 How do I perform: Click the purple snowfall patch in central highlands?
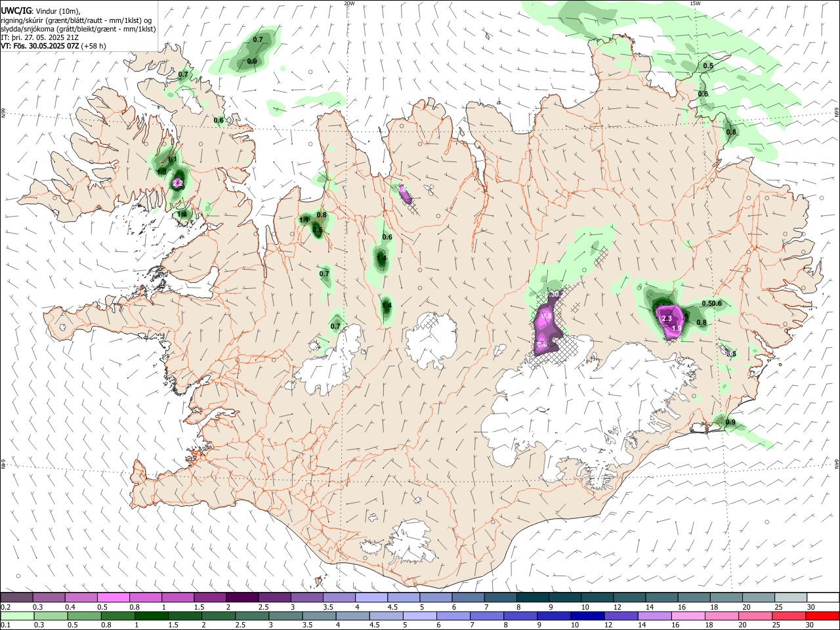tap(546, 325)
